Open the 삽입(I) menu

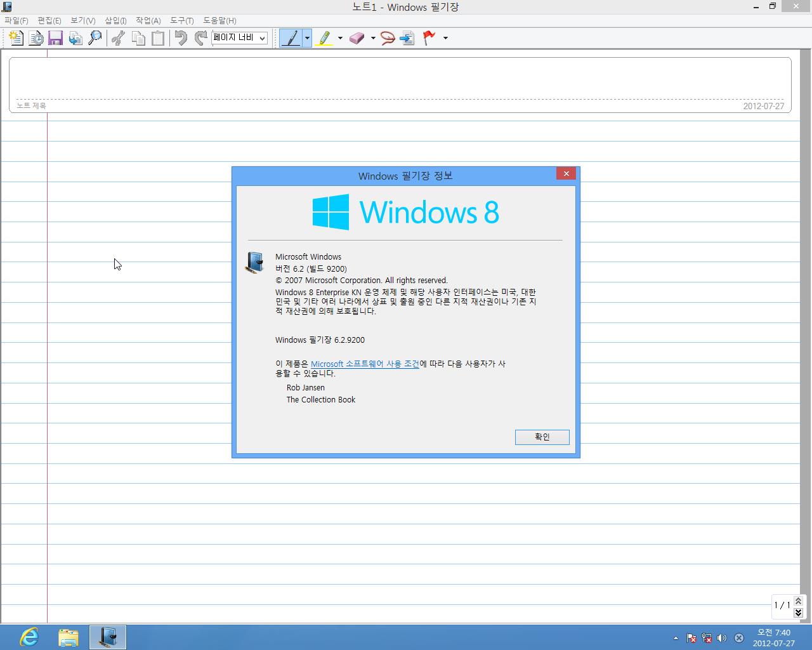(115, 20)
